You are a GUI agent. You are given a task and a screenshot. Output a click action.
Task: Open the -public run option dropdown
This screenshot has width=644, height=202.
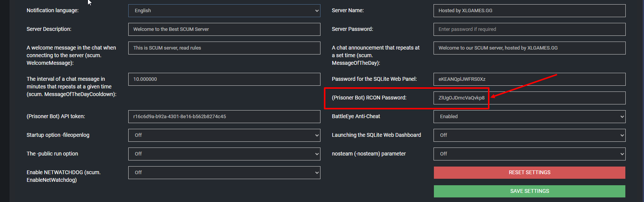pos(224,154)
